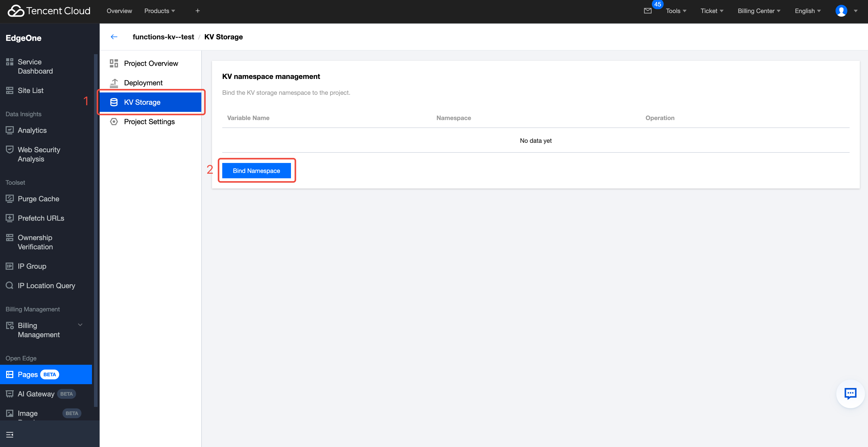Viewport: 868px width, 447px height.
Task: Select the Purge Cache tool
Action: 38,198
